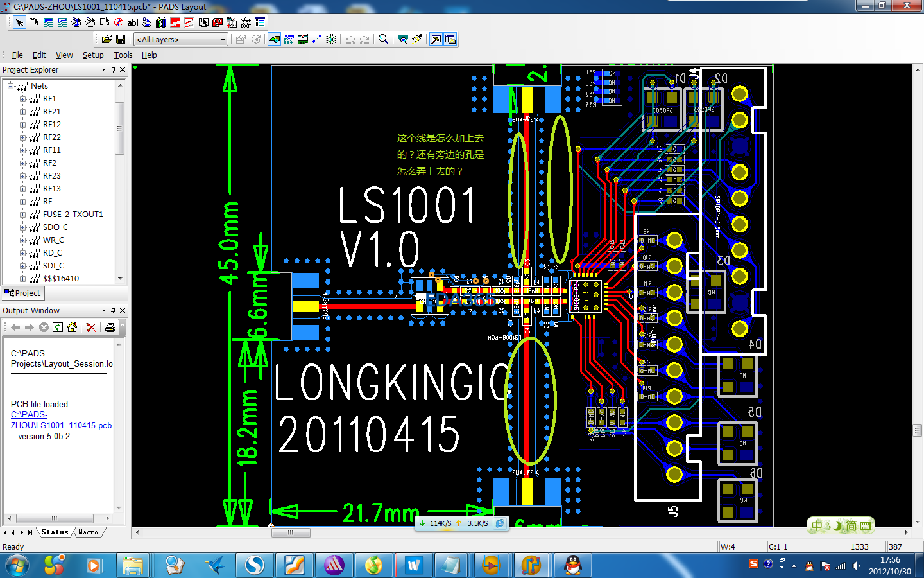Expand the SDO_C net node
Viewport: 924px width, 578px height.
(x=23, y=227)
